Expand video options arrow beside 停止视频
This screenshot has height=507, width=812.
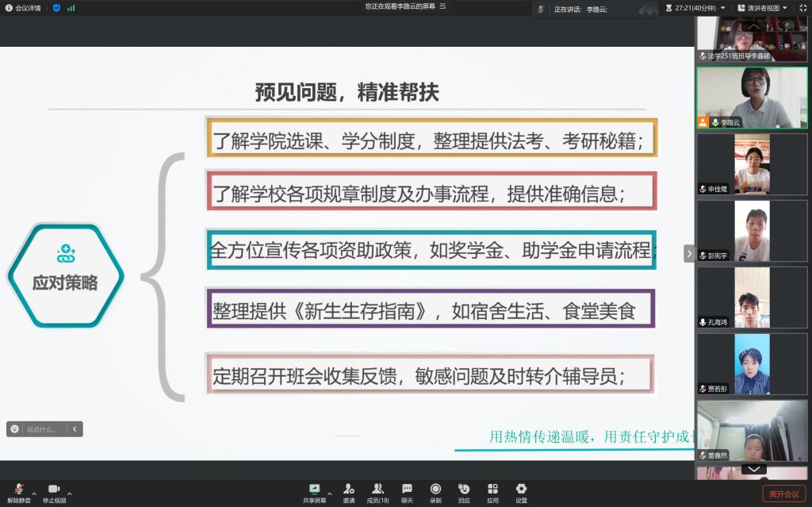click(70, 494)
